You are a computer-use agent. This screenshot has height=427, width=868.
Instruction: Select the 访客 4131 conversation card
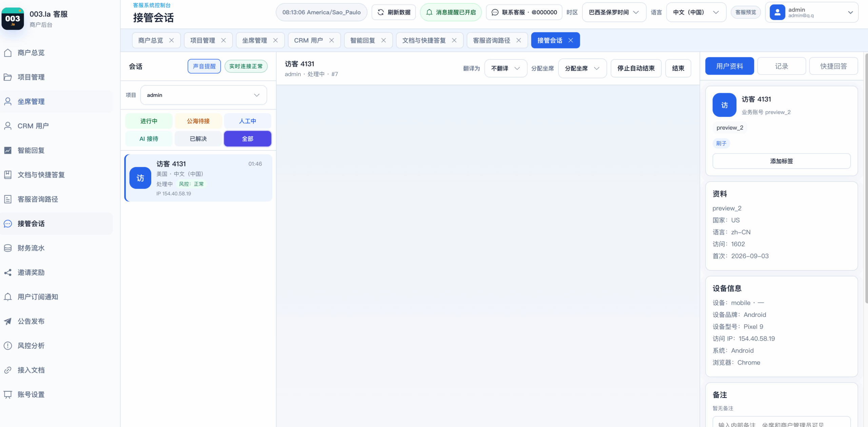(198, 178)
